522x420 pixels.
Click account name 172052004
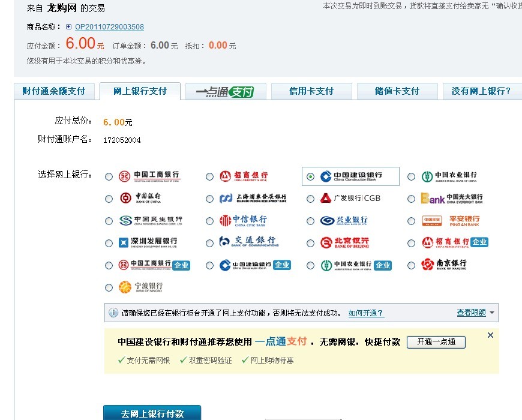(122, 140)
